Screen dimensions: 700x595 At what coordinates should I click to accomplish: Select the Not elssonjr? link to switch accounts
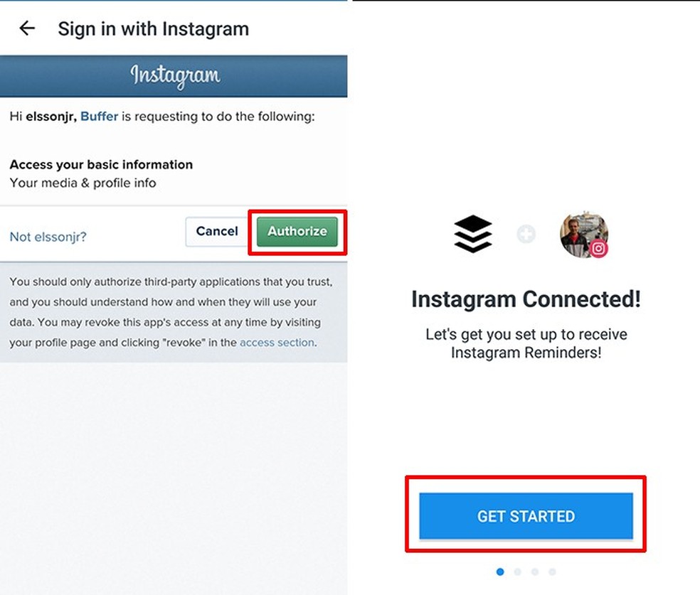pyautogui.click(x=48, y=236)
